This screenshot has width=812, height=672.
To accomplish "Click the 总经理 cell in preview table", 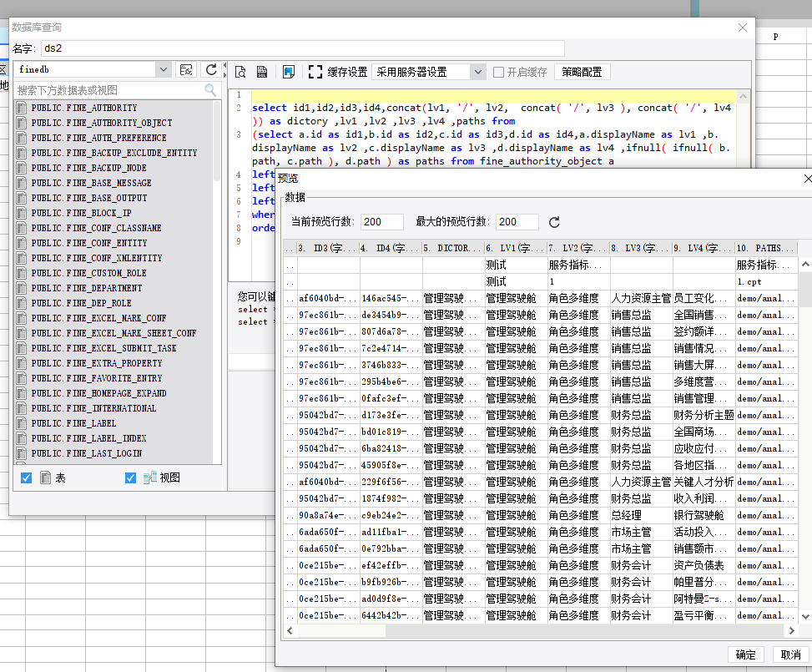I will click(642, 515).
